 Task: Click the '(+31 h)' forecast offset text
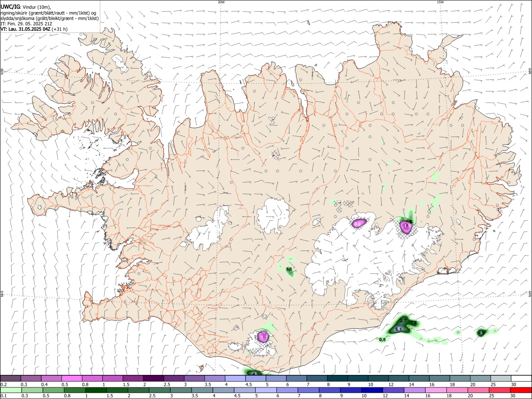pyautogui.click(x=60, y=29)
